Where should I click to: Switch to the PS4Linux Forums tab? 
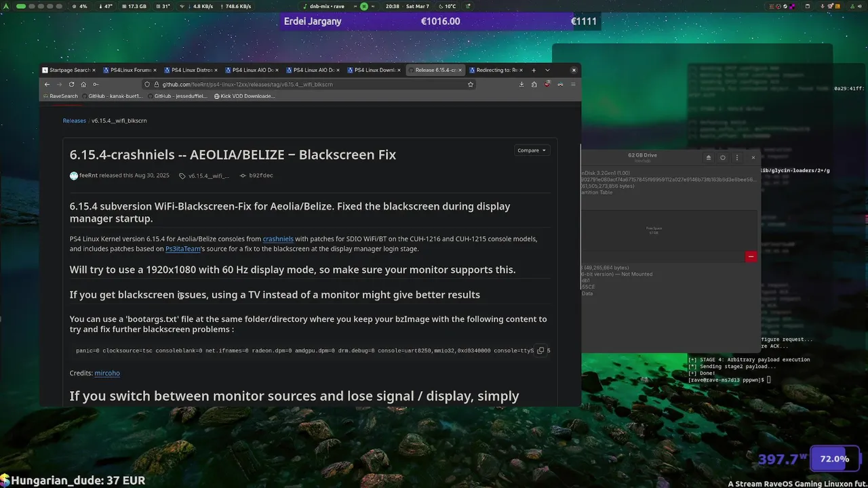click(131, 70)
